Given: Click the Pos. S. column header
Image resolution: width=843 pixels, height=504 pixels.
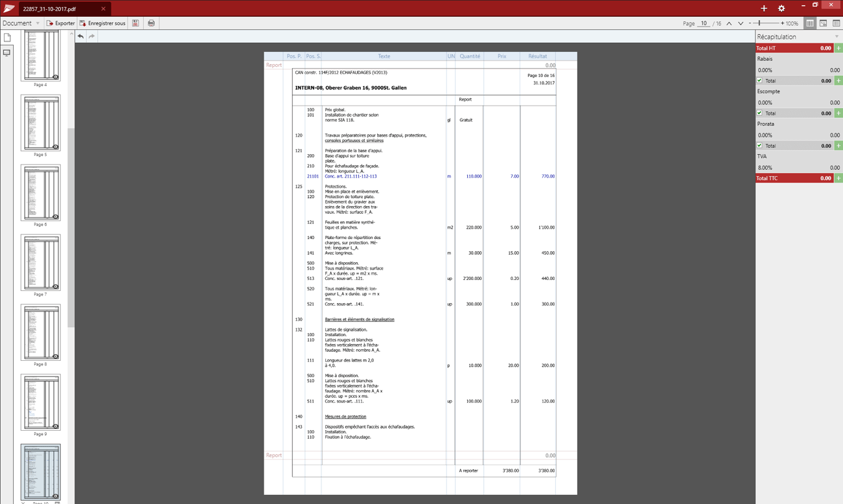Looking at the screenshot, I should (313, 56).
